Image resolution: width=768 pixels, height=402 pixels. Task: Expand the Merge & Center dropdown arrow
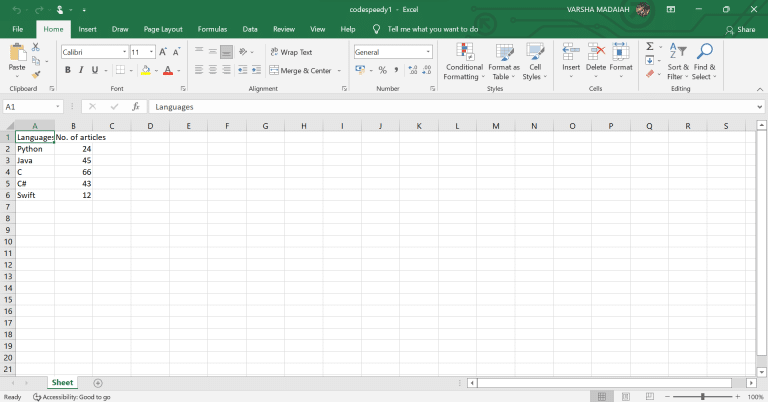[339, 71]
